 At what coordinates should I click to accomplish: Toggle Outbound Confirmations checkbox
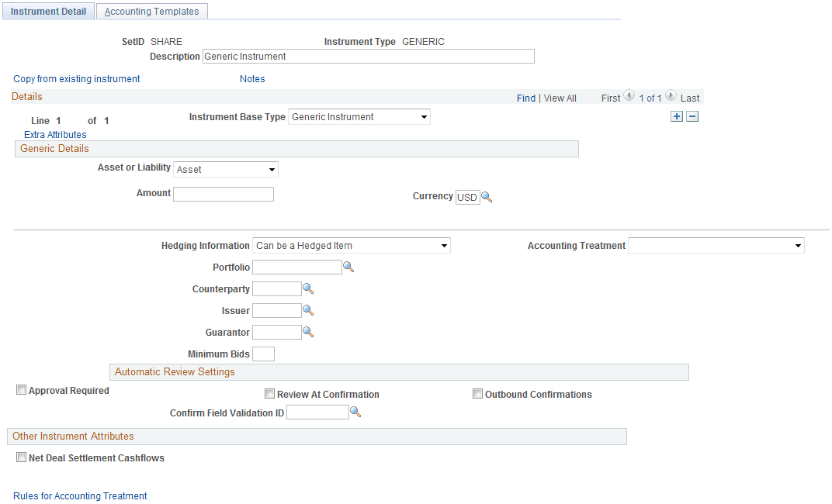click(x=477, y=394)
